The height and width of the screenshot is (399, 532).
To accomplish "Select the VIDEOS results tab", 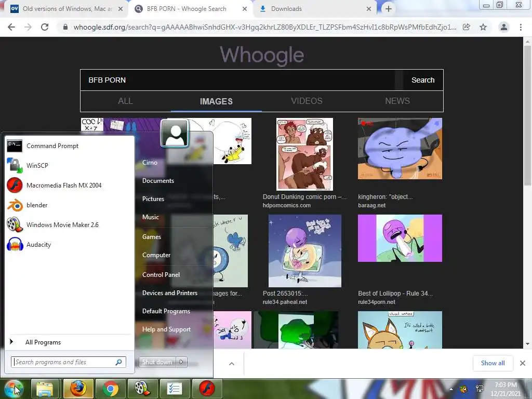I will (307, 101).
